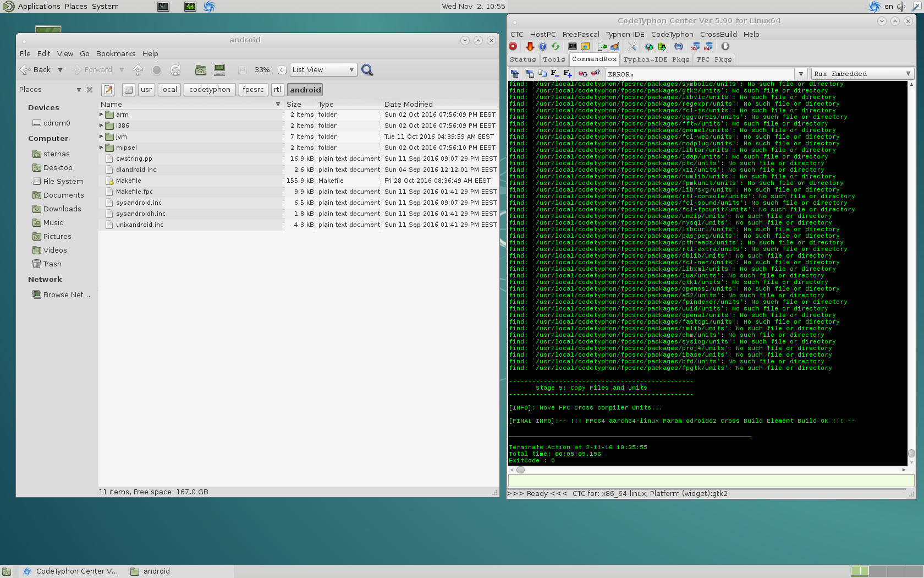Click the copy output icon in CommandBox
Screen dimensions: 924x578
(542, 73)
